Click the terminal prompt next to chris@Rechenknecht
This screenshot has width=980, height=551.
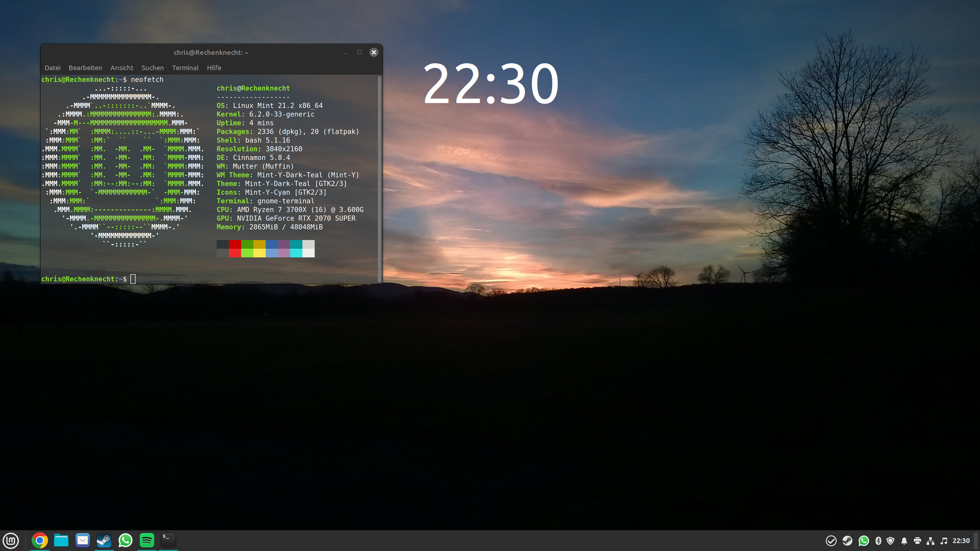[x=133, y=279]
